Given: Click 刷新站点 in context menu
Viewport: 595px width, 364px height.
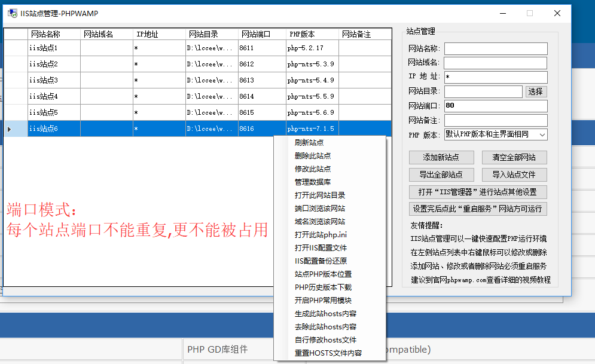Looking at the screenshot, I should pos(309,142).
